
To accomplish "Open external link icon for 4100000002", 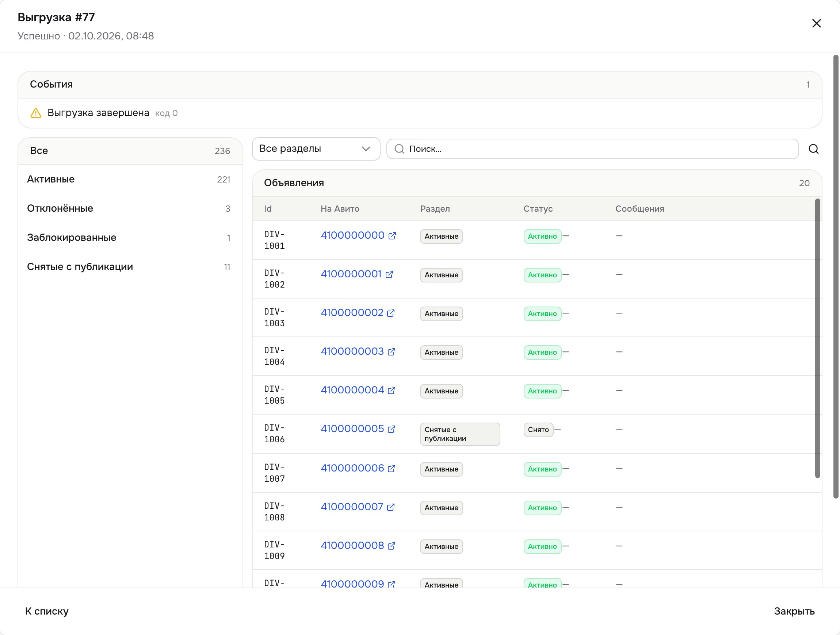I will 391,313.
